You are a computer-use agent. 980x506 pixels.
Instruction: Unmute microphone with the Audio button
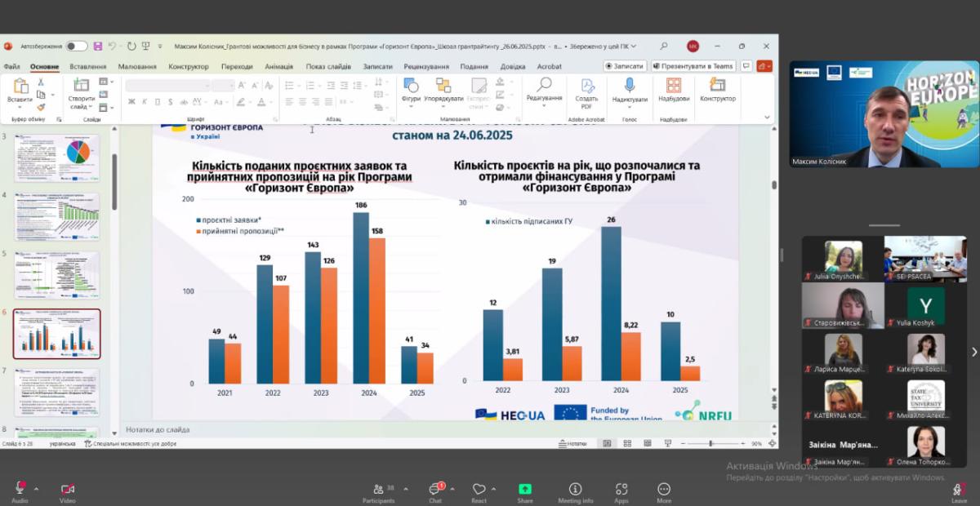pos(20,488)
